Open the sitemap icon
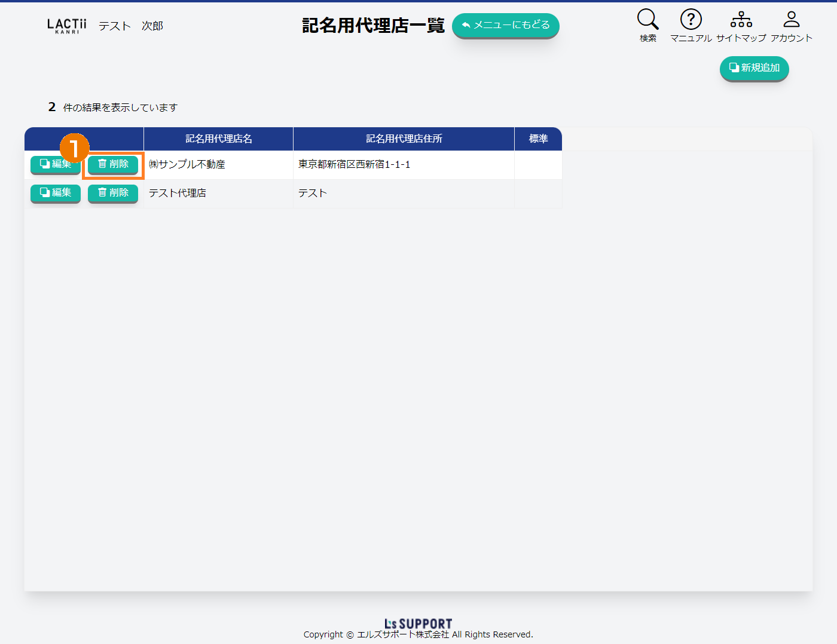Screen dimensions: 837x644 point(741,20)
